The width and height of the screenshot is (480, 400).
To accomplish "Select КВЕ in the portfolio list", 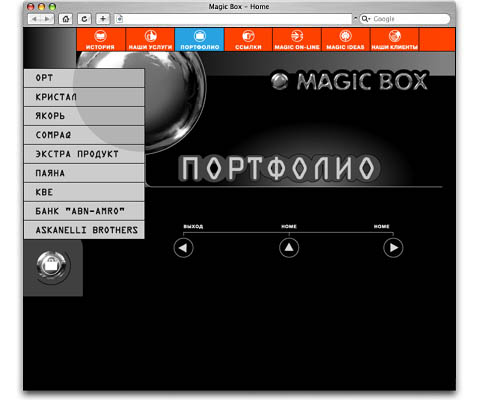I will 84,192.
